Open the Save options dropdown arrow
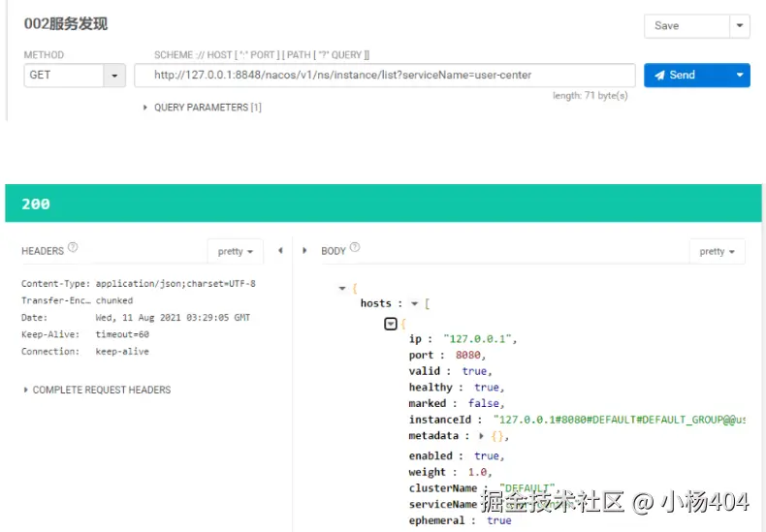 click(x=740, y=26)
